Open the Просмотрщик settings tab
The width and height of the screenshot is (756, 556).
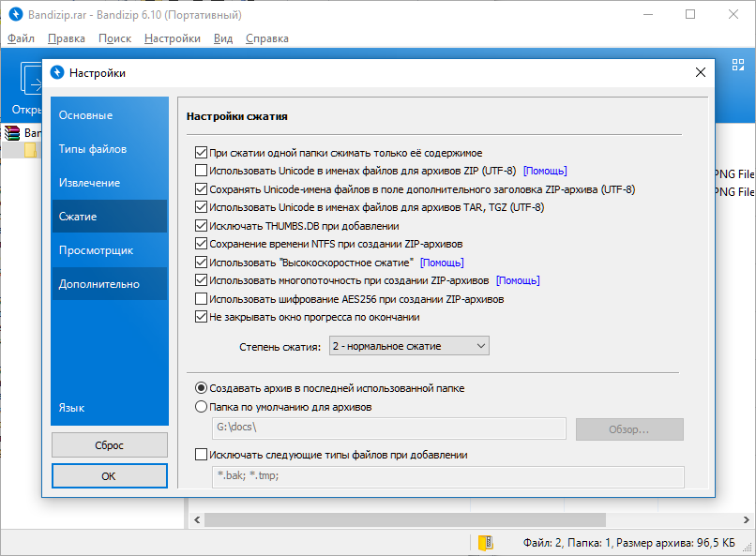110,250
